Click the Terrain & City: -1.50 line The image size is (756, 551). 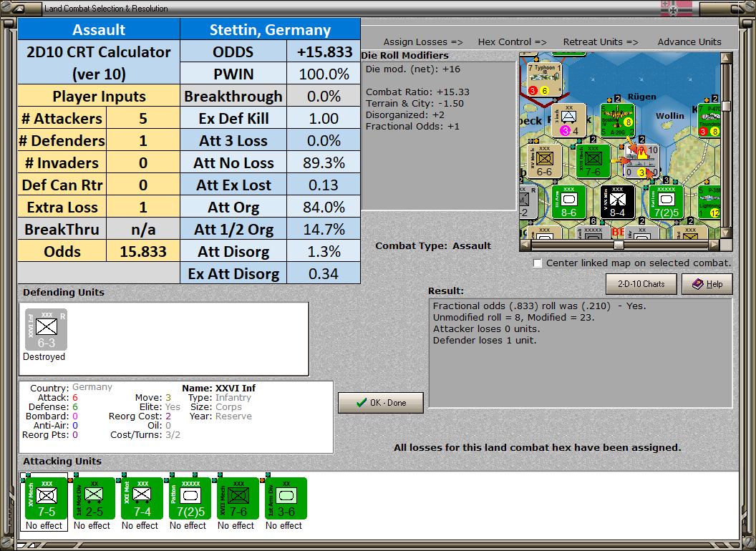415,103
